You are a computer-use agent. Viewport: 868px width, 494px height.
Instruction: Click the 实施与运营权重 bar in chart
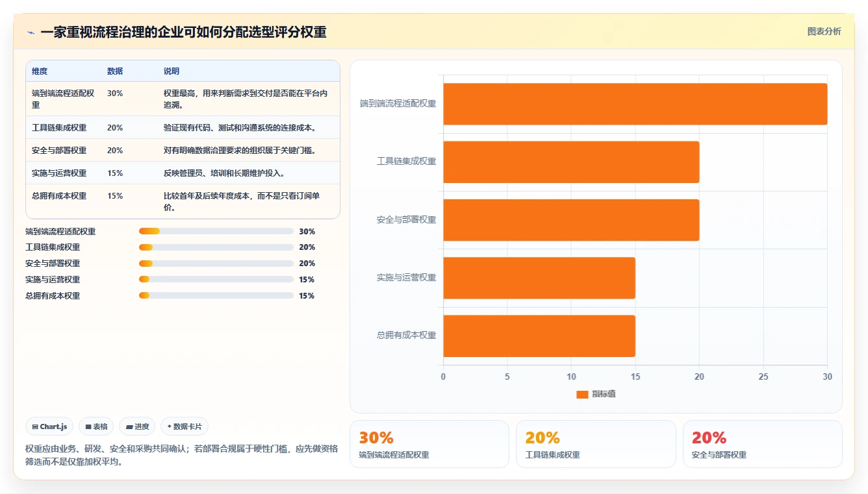(539, 278)
